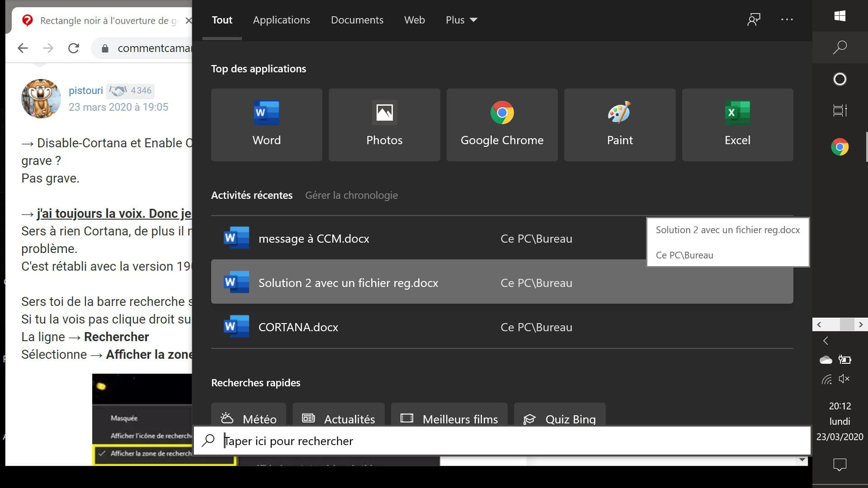Open the Photos app tile
The image size is (868, 488).
coord(384,125)
